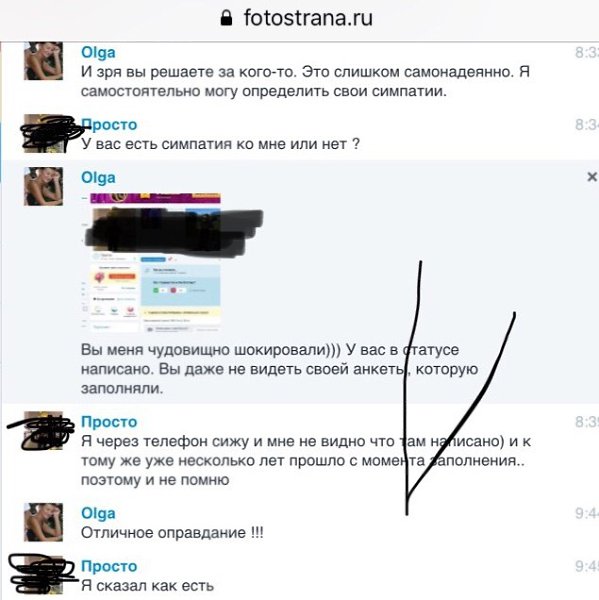The image size is (599, 600).
Task: Open the Просто name above the phone message
Action: (109, 422)
